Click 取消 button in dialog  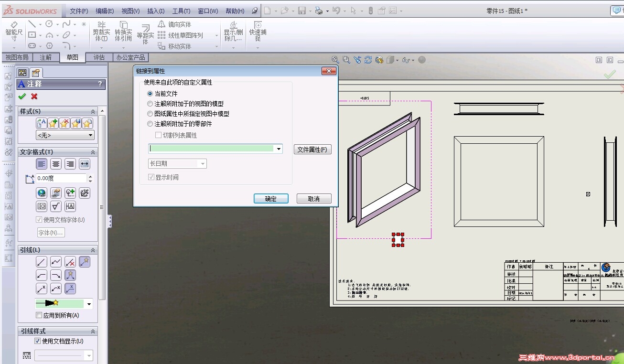[x=314, y=199]
